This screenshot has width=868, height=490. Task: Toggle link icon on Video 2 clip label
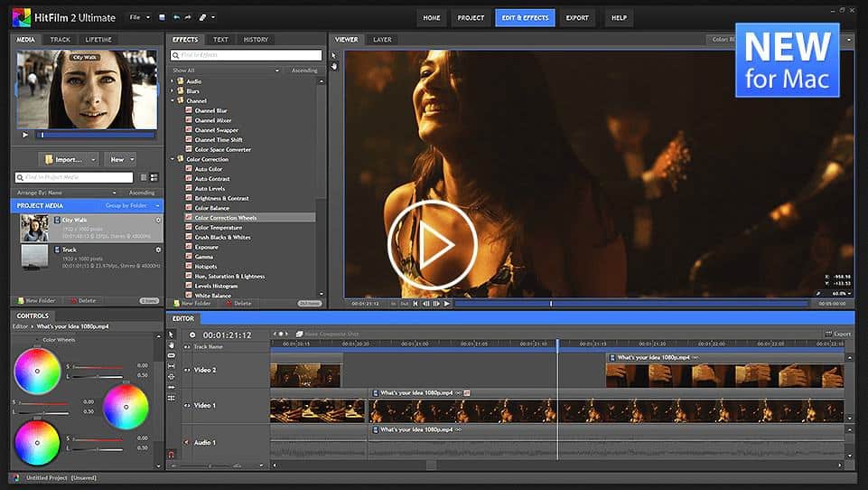pyautogui.click(x=695, y=357)
